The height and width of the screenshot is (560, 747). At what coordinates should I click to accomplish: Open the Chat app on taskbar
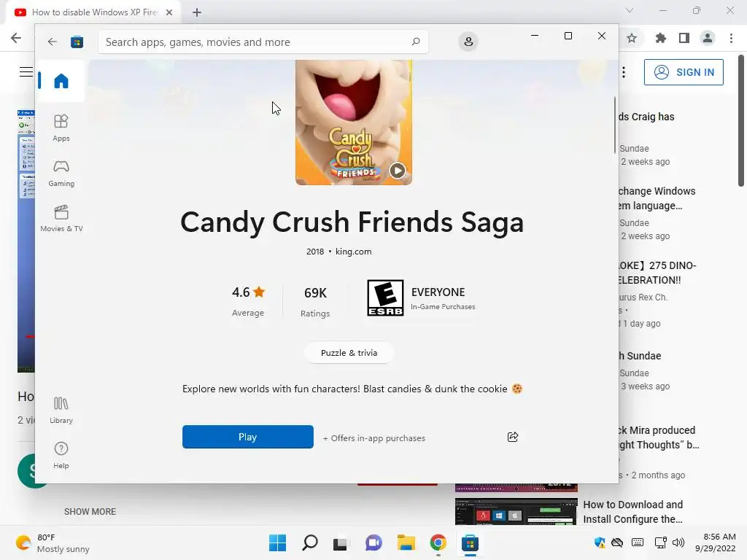[373, 542]
